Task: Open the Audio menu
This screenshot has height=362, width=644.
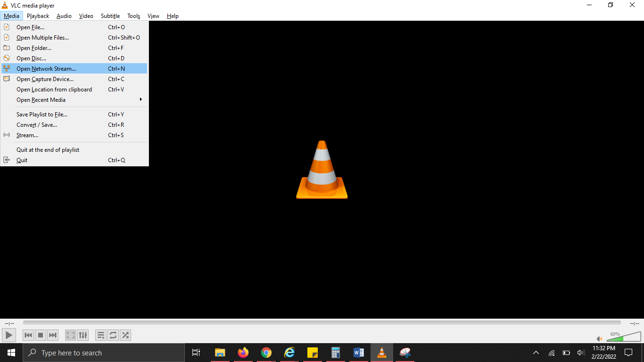Action: coord(64,16)
